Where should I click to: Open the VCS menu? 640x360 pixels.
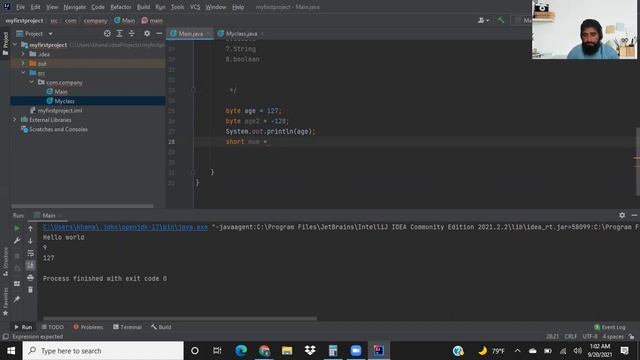click(x=195, y=7)
